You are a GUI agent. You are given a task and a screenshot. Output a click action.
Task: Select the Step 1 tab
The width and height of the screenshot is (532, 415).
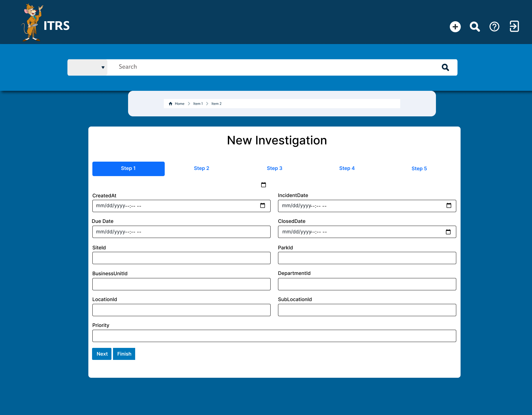(128, 169)
